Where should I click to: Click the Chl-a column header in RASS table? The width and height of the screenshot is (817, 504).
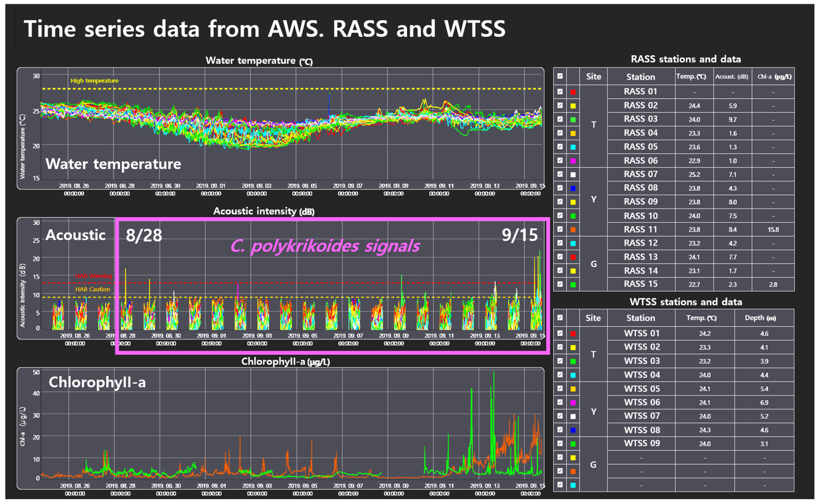[x=774, y=77]
